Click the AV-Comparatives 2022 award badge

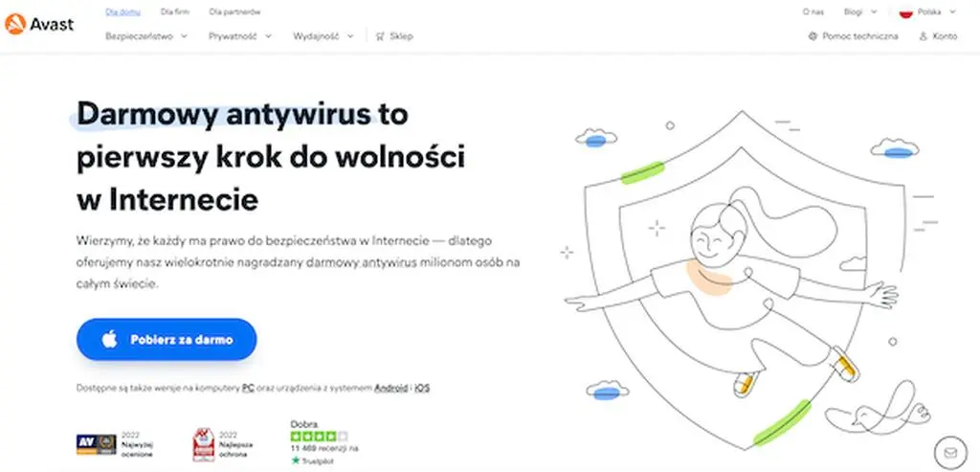(97, 444)
